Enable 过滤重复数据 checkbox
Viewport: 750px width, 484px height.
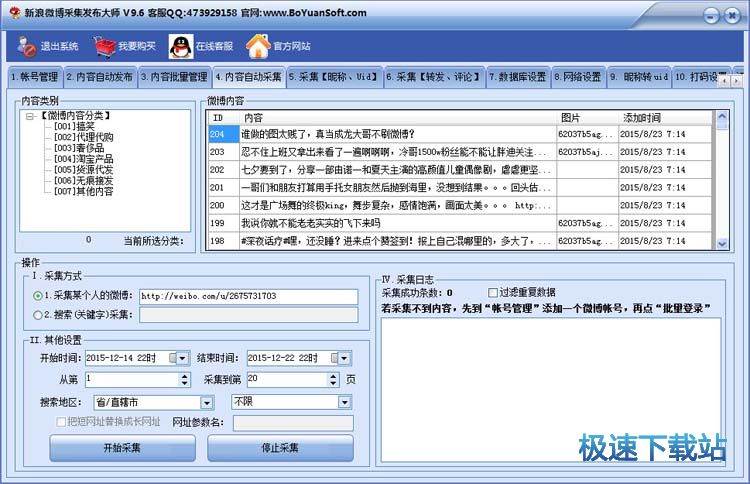pyautogui.click(x=493, y=292)
